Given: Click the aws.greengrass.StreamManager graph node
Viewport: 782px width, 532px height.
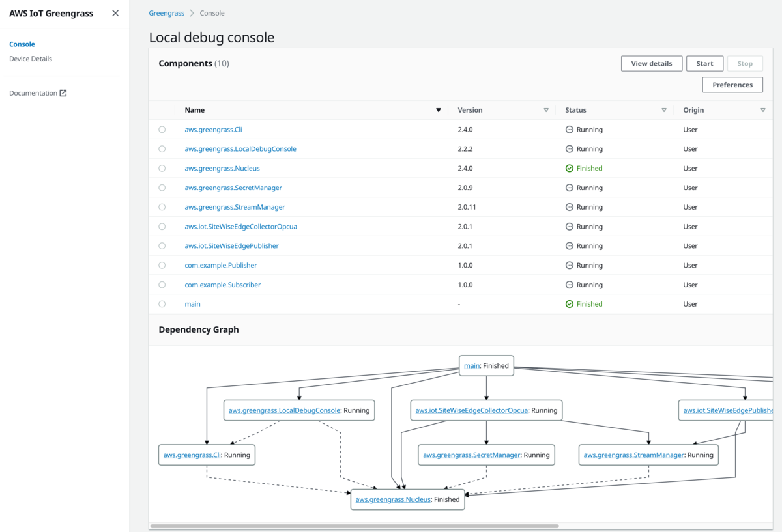Looking at the screenshot, I should pos(648,455).
